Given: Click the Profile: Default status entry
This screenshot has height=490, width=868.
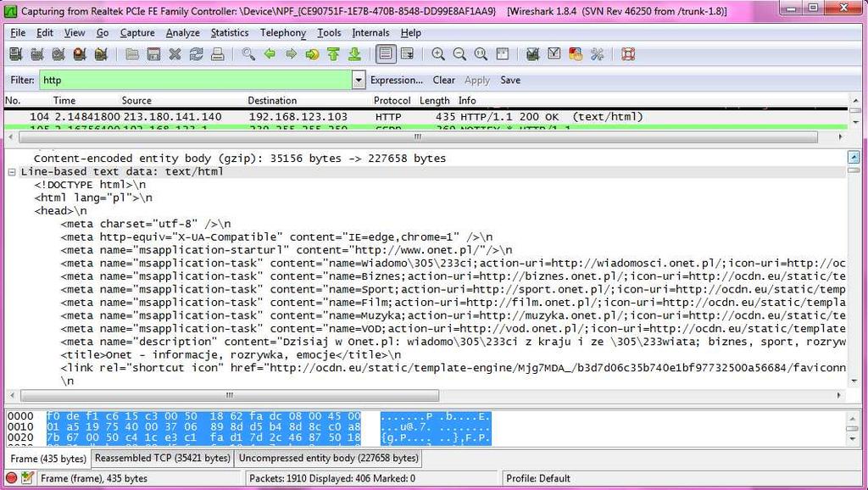Looking at the screenshot, I should point(538,478).
